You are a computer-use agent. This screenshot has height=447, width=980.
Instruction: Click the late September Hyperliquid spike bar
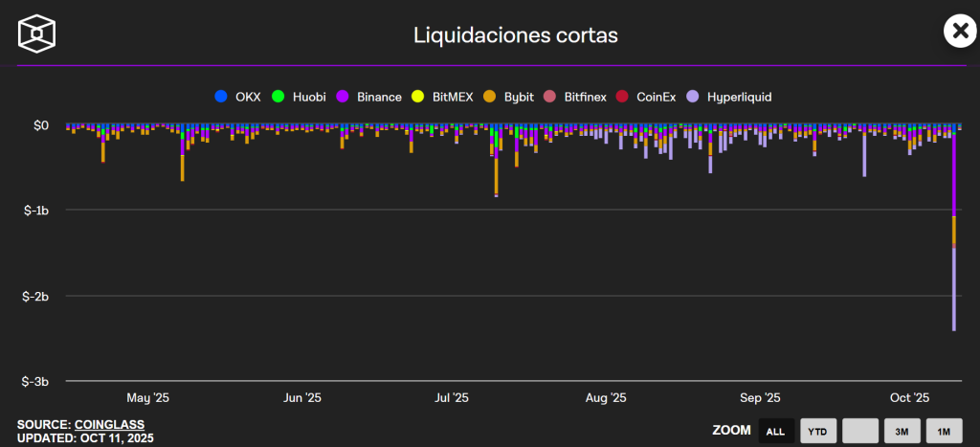click(x=864, y=153)
